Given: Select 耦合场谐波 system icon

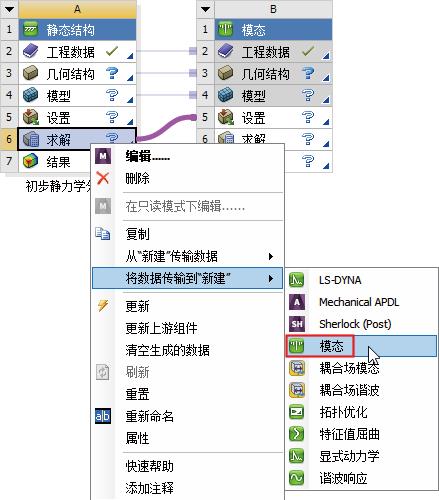Looking at the screenshot, I should pyautogui.click(x=297, y=390).
